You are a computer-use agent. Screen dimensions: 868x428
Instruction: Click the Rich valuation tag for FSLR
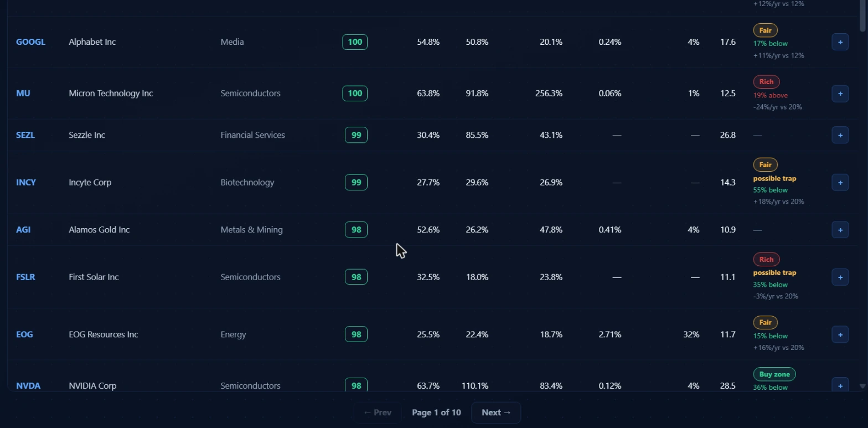766,260
